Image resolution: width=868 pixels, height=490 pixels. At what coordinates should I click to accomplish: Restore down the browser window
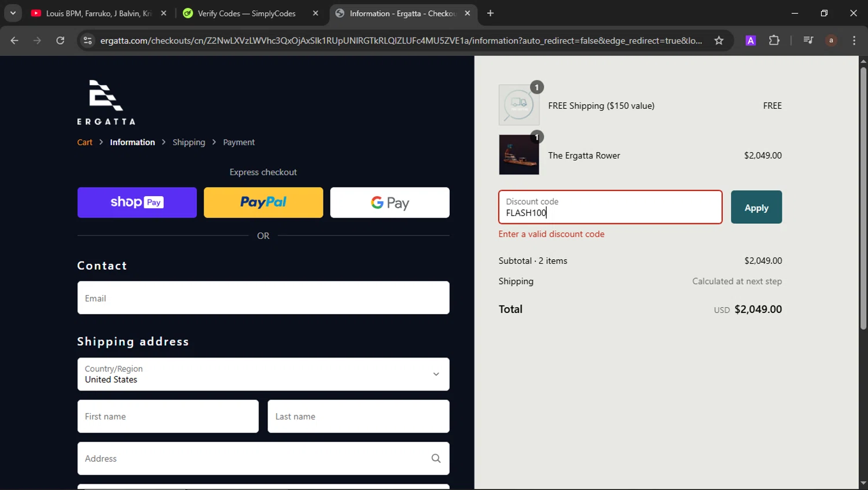tap(824, 13)
